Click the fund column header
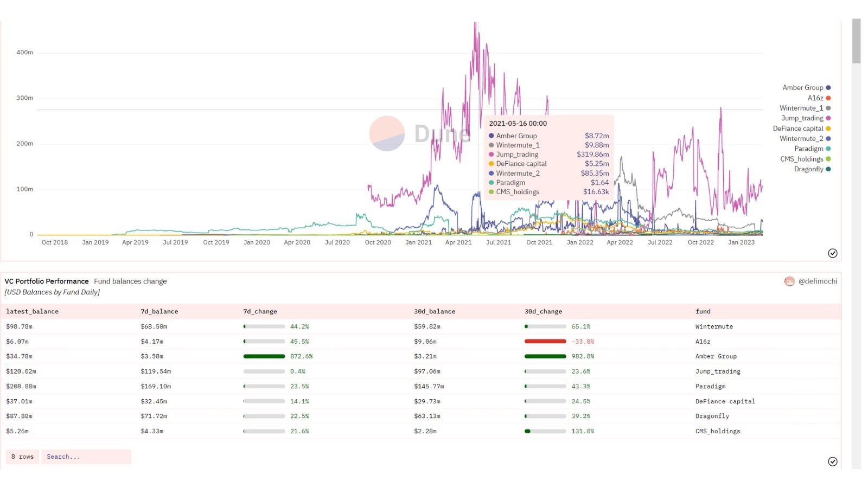This screenshot has width=868, height=488. click(x=703, y=312)
